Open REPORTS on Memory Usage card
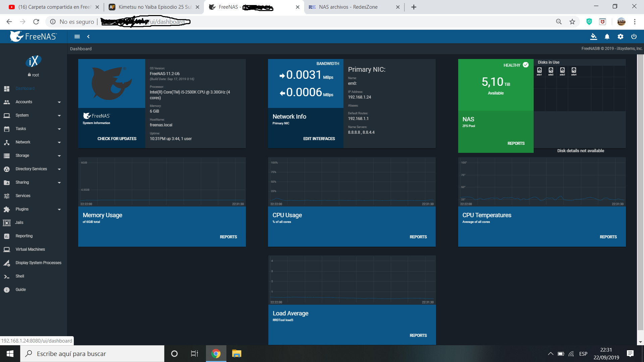The height and width of the screenshot is (362, 644). coord(228,237)
